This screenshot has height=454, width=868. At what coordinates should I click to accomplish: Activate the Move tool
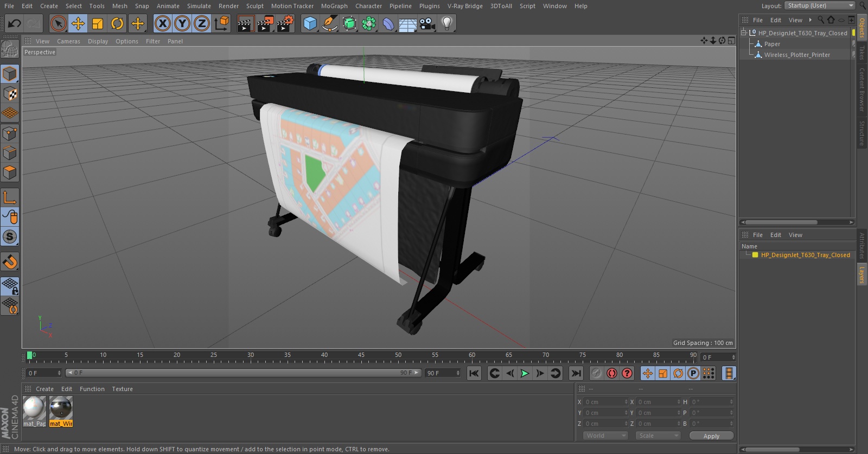(78, 23)
